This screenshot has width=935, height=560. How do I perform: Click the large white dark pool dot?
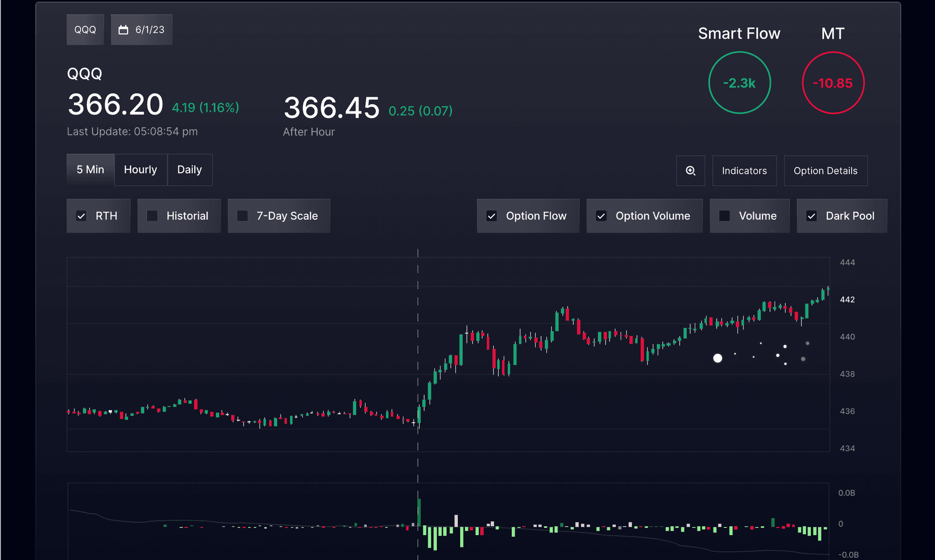pyautogui.click(x=718, y=358)
